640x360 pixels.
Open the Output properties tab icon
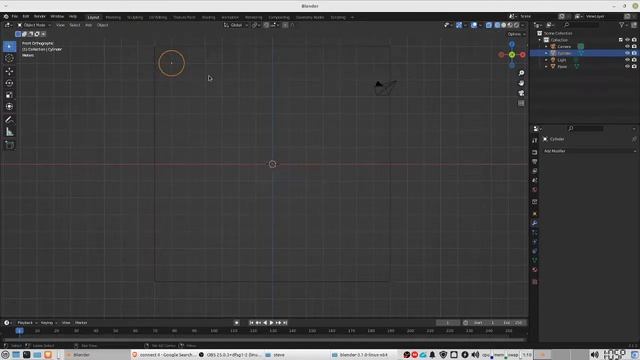click(534, 162)
